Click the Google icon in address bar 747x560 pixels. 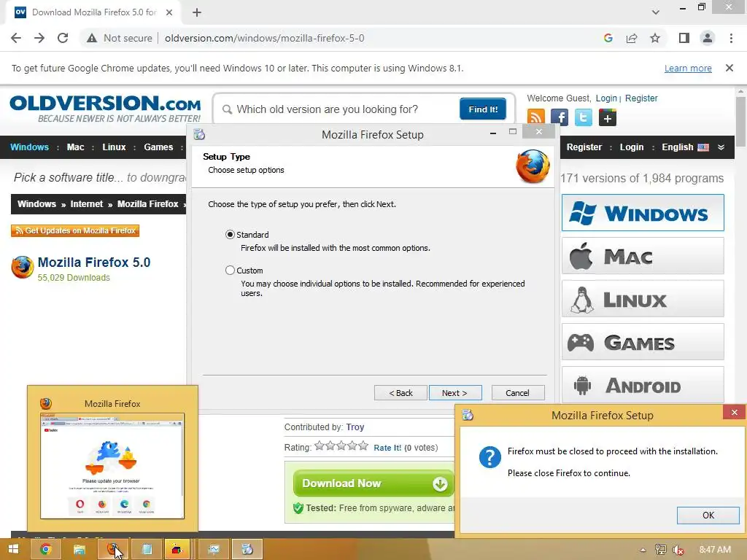click(608, 38)
